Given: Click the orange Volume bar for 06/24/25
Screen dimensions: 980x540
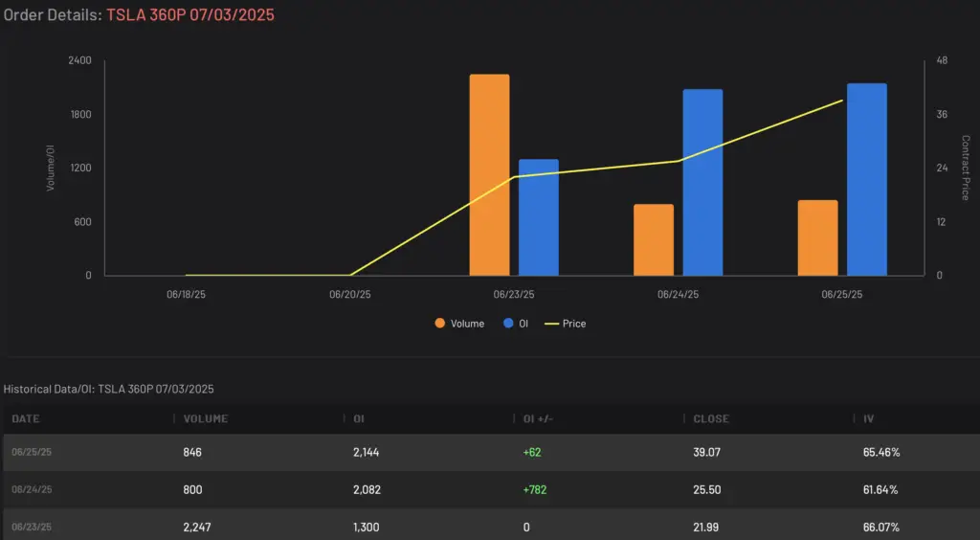Looking at the screenshot, I should pyautogui.click(x=654, y=240).
